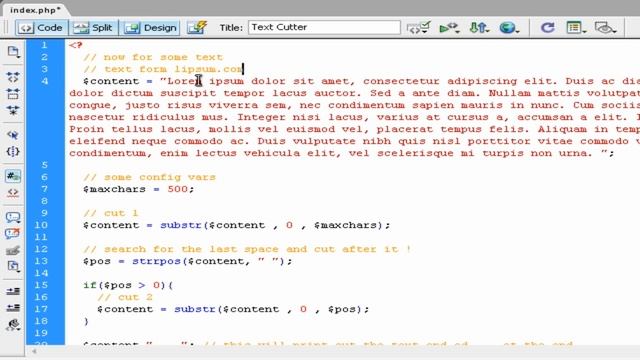Click the Title field containing Text Cutter
This screenshot has height=360, width=640.
[x=324, y=27]
